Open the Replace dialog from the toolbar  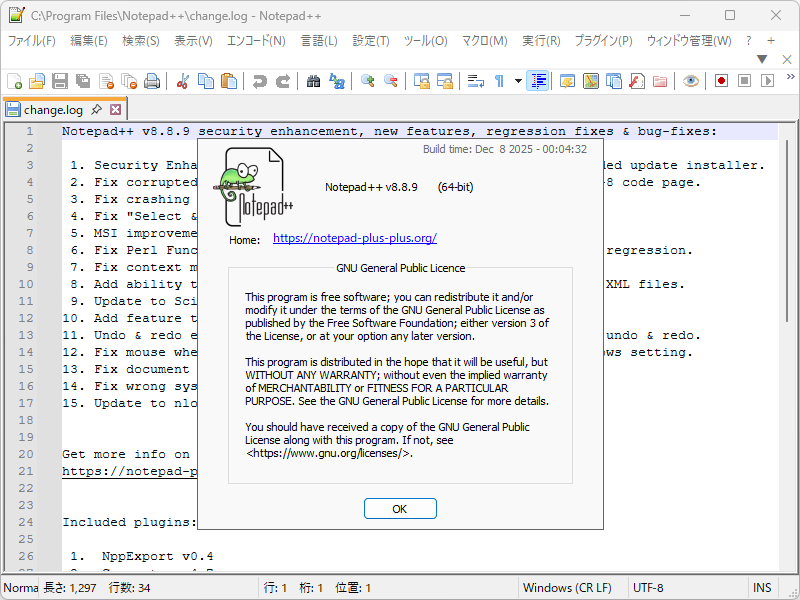[x=337, y=81]
